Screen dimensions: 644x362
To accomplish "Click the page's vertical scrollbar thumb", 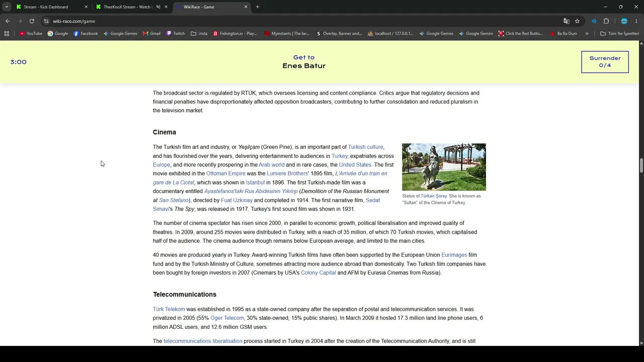I will click(x=641, y=165).
